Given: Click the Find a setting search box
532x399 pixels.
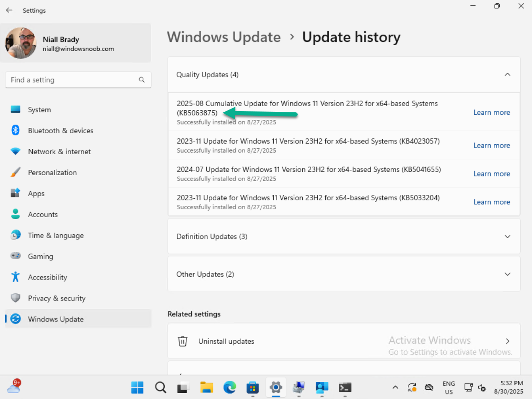Looking at the screenshot, I should (71, 80).
